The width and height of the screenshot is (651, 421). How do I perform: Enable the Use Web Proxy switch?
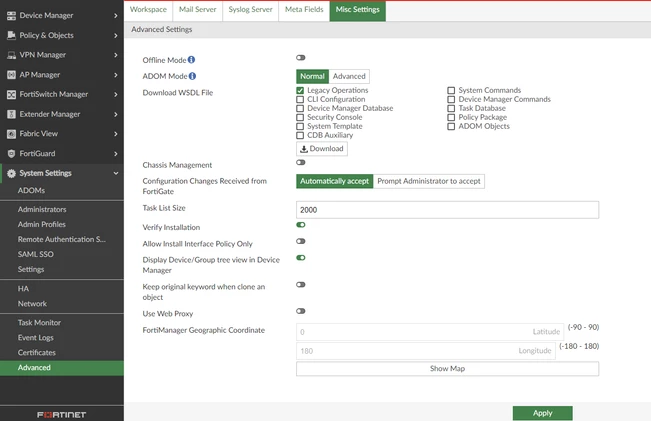301,311
